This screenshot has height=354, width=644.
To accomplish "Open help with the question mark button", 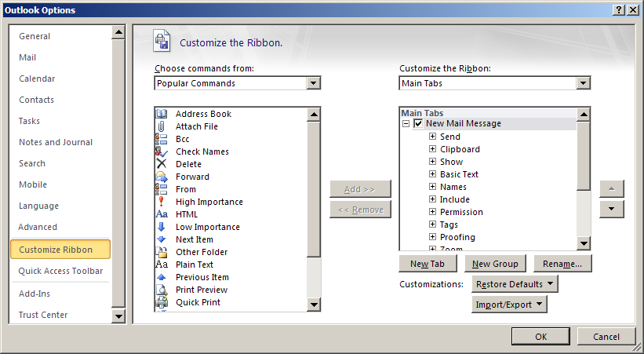I will tap(619, 10).
